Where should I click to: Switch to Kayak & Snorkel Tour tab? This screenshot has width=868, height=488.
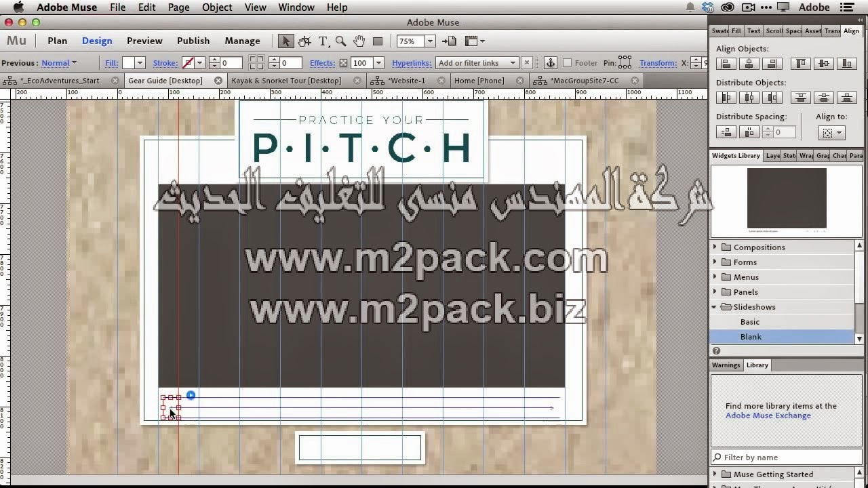[x=286, y=81]
